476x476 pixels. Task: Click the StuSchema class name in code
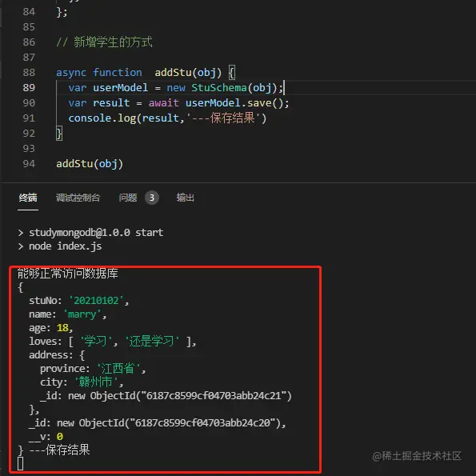(219, 88)
